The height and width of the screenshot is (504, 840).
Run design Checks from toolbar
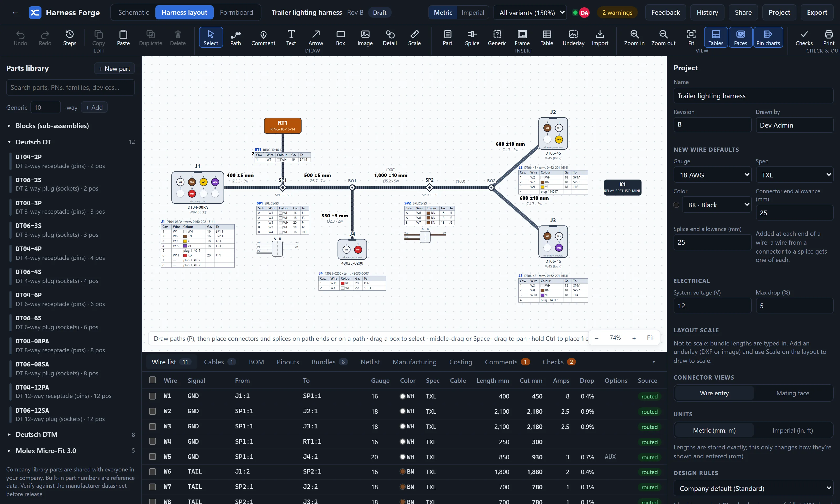pos(804,37)
